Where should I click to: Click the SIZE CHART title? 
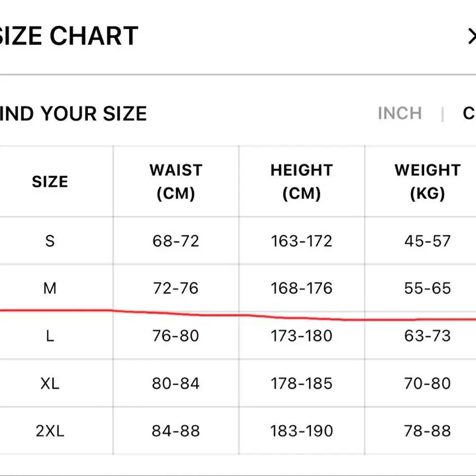coord(69,36)
